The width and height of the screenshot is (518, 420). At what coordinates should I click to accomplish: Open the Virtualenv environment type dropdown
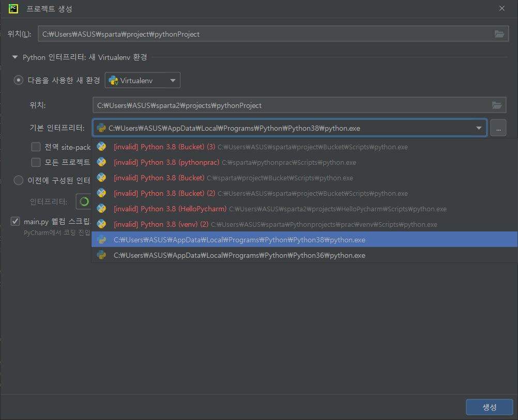coord(143,80)
